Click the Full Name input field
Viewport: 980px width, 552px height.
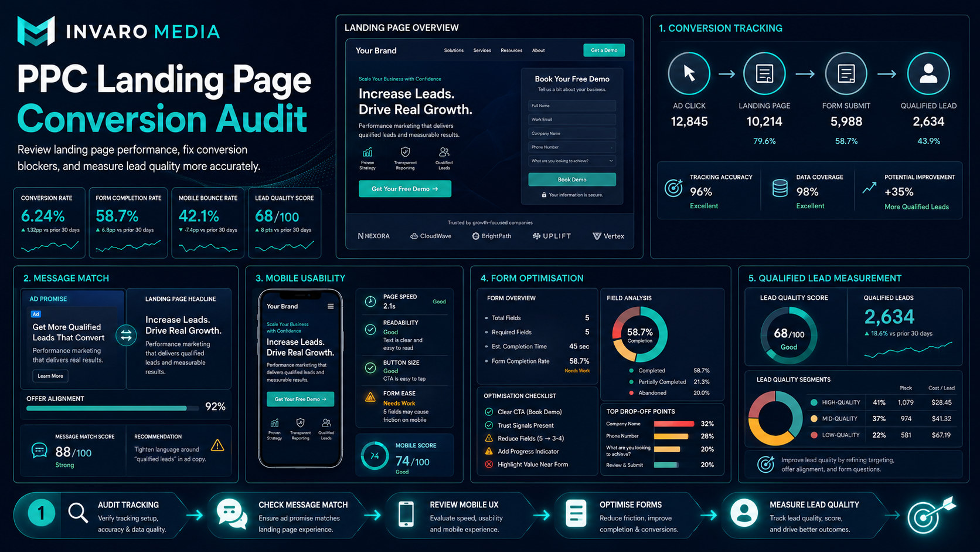point(572,106)
